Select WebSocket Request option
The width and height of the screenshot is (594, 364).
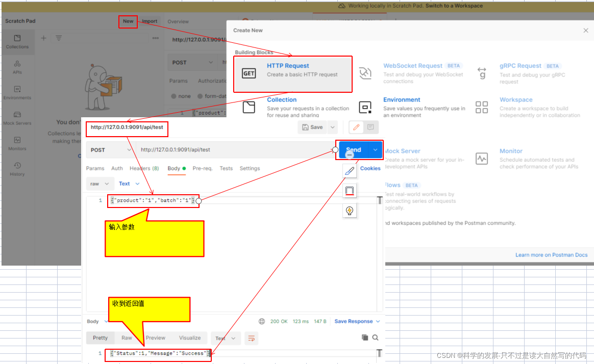[x=413, y=65]
